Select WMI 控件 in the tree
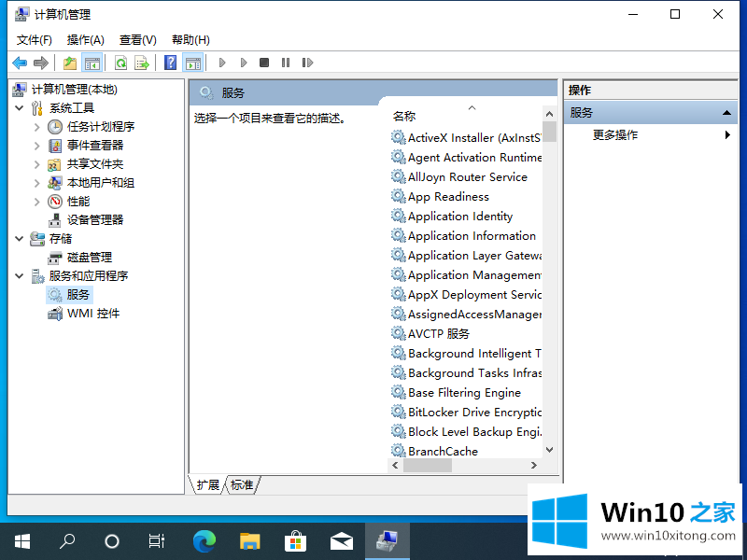 93,314
